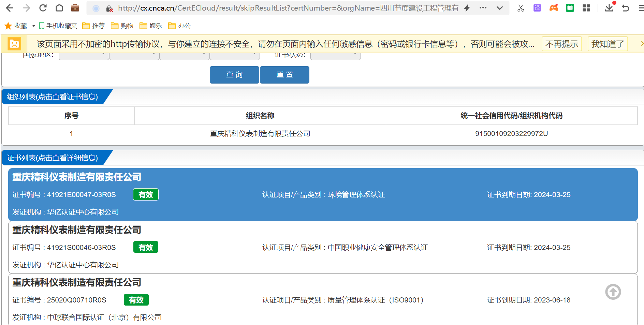Open the browser home page
The height and width of the screenshot is (325, 644).
(59, 8)
